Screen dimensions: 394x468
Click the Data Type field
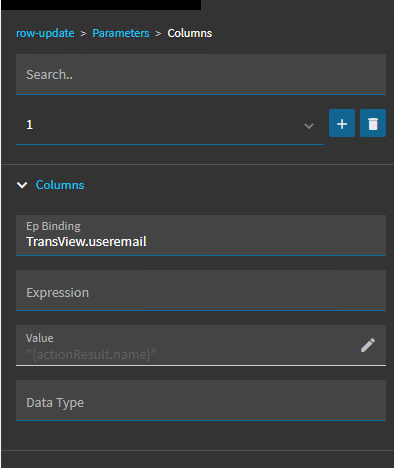[201, 400]
